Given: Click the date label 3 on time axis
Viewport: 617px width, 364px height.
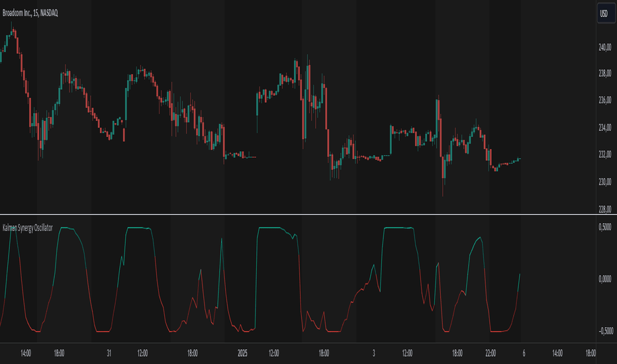Looking at the screenshot, I should (374, 353).
